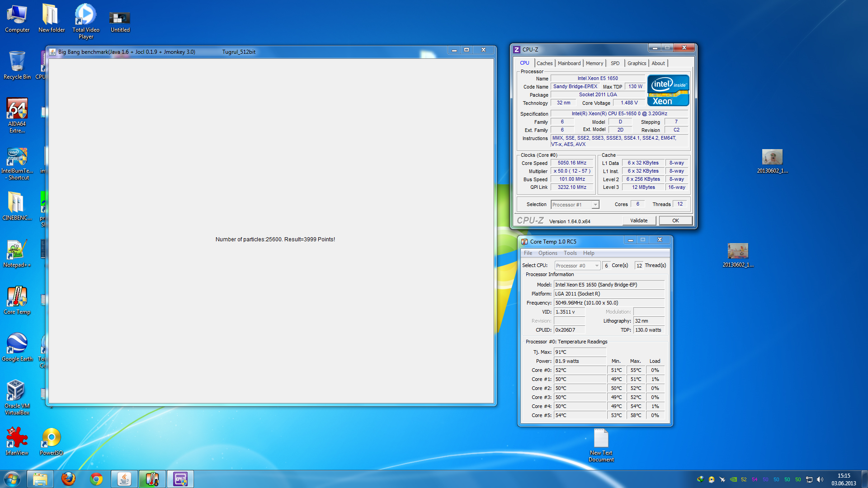Click the Show desktop button
Screen dimensions: 868x488
click(x=864, y=479)
